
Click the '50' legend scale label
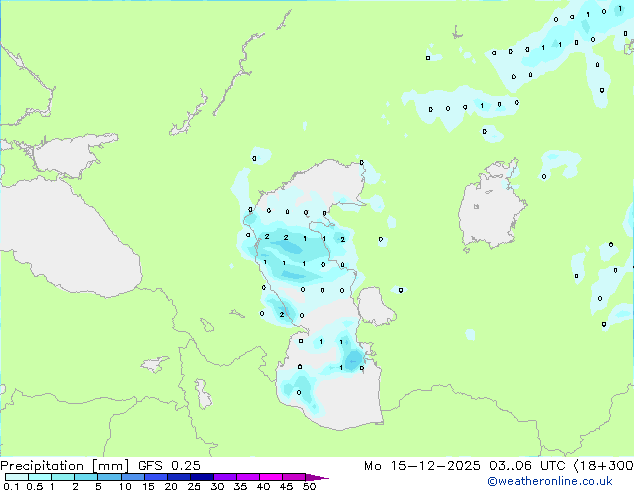click(x=309, y=486)
